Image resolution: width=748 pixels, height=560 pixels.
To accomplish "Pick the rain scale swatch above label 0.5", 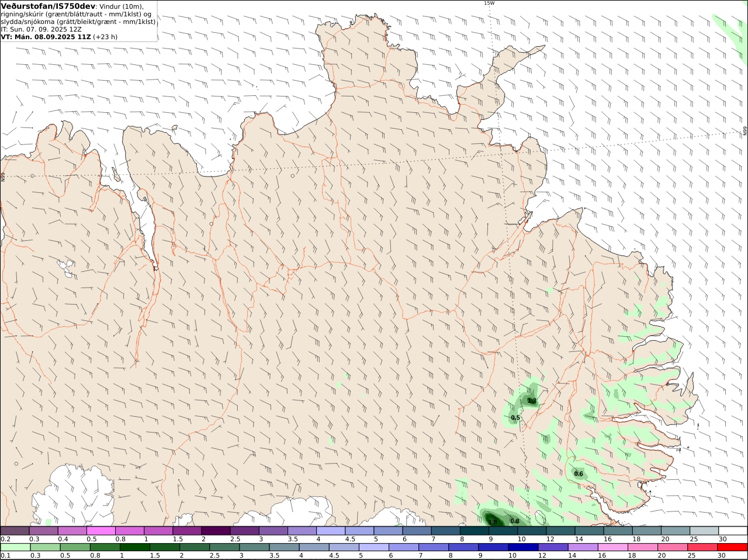I will click(x=75, y=547).
